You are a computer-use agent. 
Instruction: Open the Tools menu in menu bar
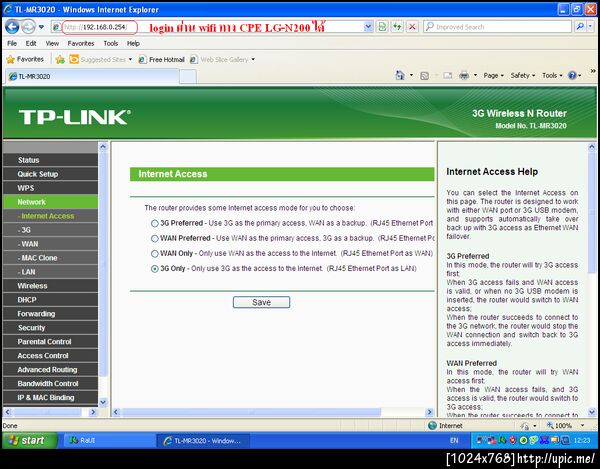pos(111,43)
